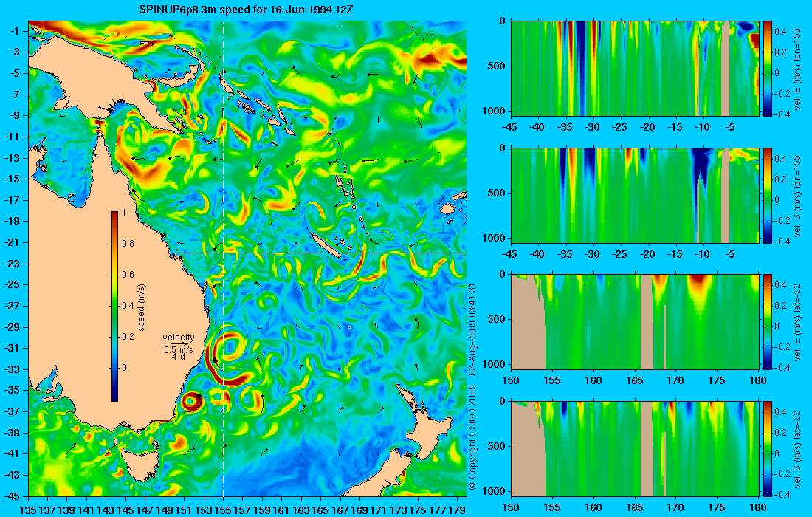
Task: Click latitude label "-9" on map axis
Action: (x=15, y=115)
